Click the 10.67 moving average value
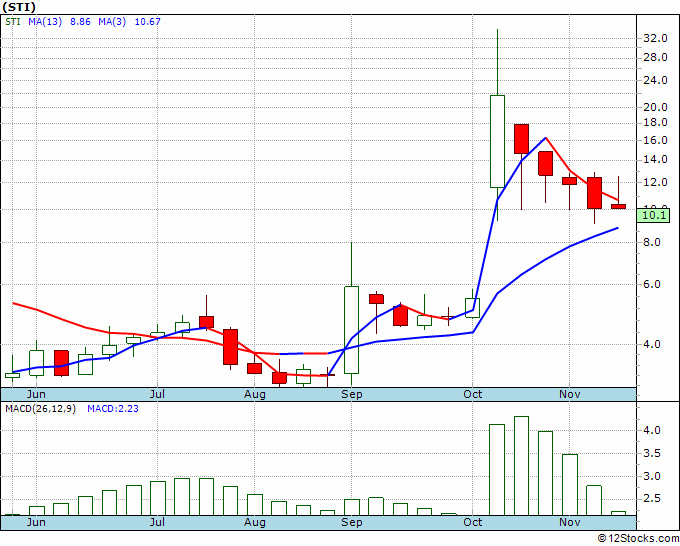The height and width of the screenshot is (546, 680). click(147, 22)
